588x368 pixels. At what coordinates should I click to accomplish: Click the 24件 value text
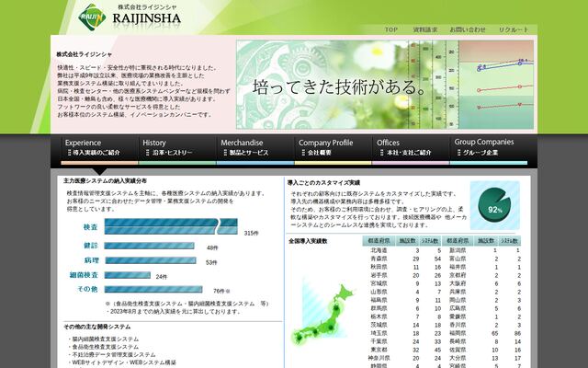pyautogui.click(x=162, y=277)
